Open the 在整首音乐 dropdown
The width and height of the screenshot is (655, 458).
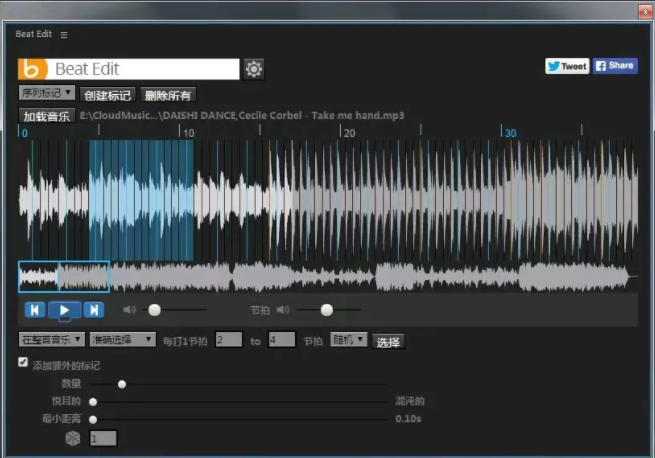[x=52, y=340]
